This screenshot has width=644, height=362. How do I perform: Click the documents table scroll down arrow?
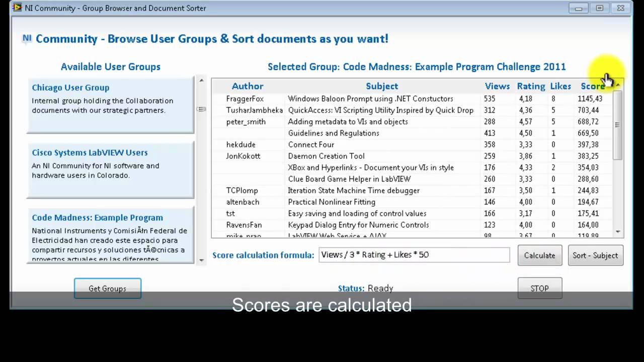(x=618, y=232)
